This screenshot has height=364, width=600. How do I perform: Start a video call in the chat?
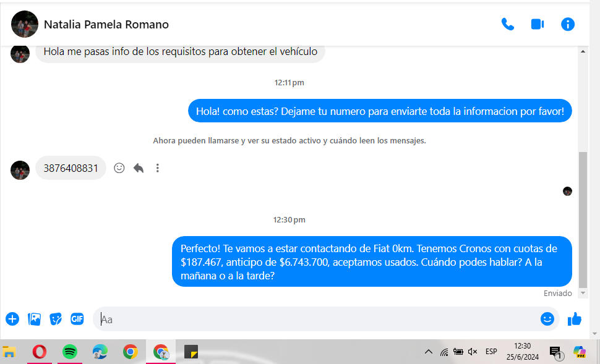(537, 24)
